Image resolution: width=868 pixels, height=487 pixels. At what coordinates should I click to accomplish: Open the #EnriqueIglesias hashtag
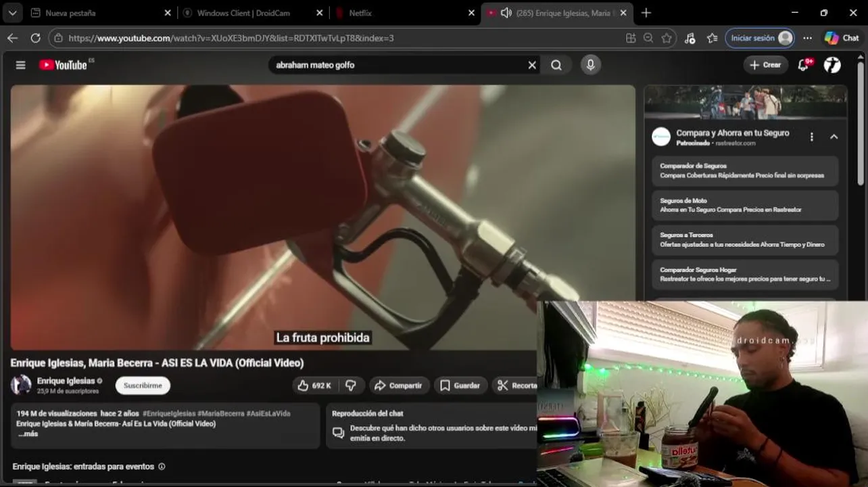tap(169, 413)
